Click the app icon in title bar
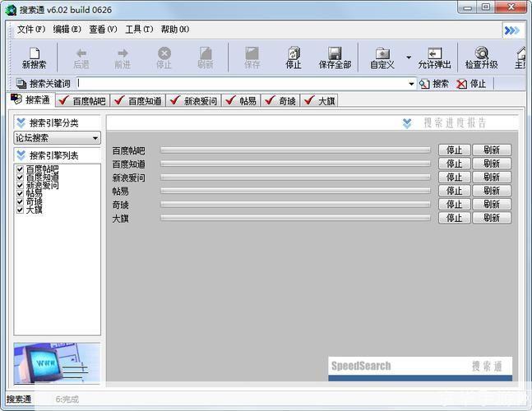532x411 pixels. click(x=12, y=10)
